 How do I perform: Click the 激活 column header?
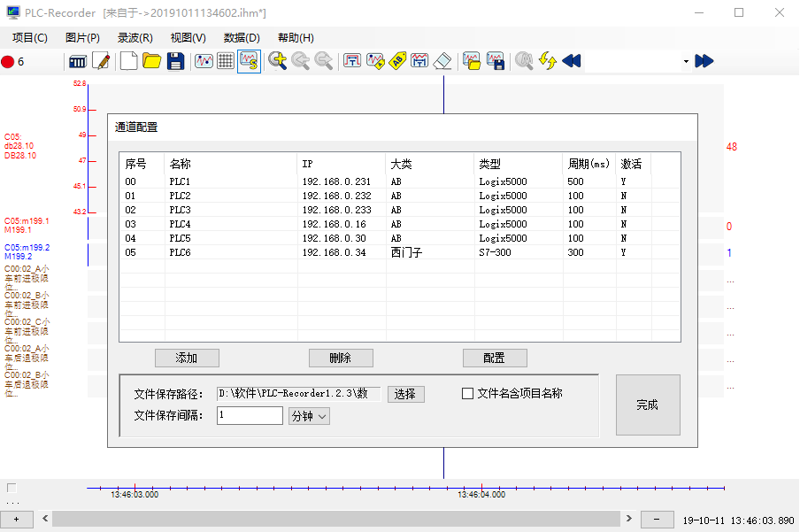(631, 164)
